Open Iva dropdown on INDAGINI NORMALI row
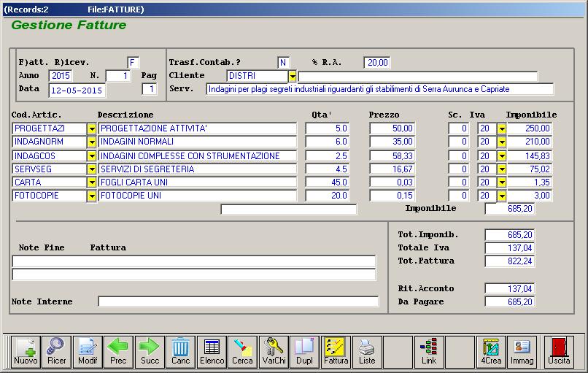This screenshot has width=588, height=373. pos(502,142)
